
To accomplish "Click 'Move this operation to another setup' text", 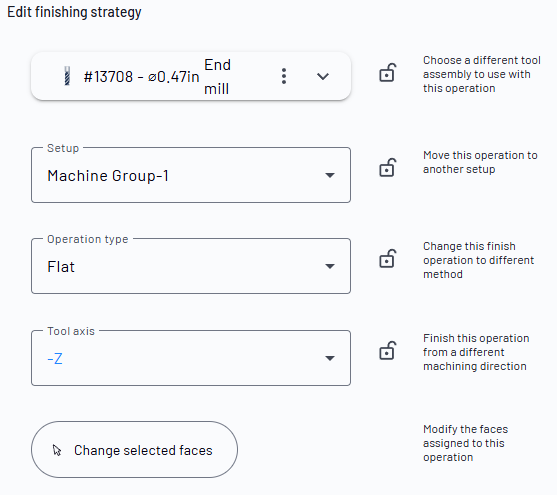I will click(x=480, y=162).
